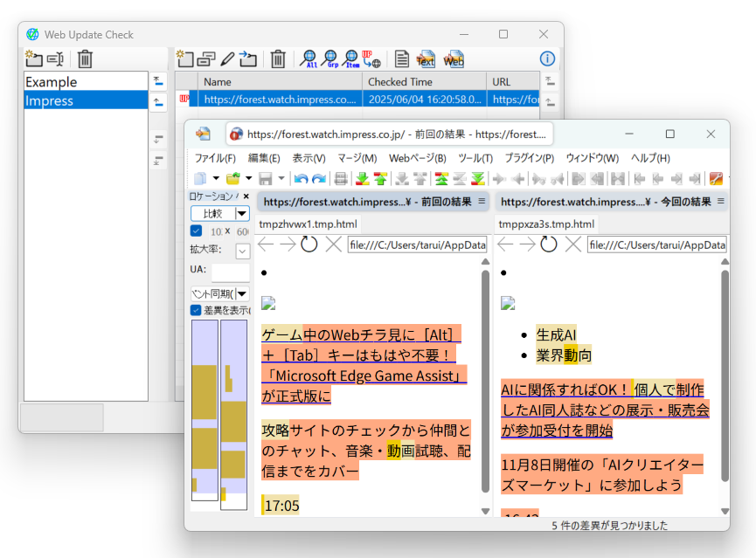Screen dimensions: 756x558
Task: Click reload icon in right 今回の結果 pane
Action: pyautogui.click(x=548, y=245)
